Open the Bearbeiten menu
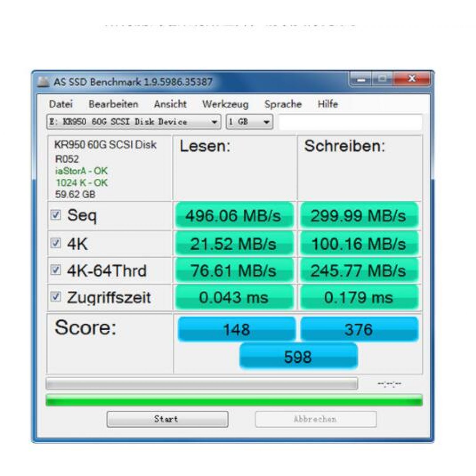476x476 pixels. point(113,104)
